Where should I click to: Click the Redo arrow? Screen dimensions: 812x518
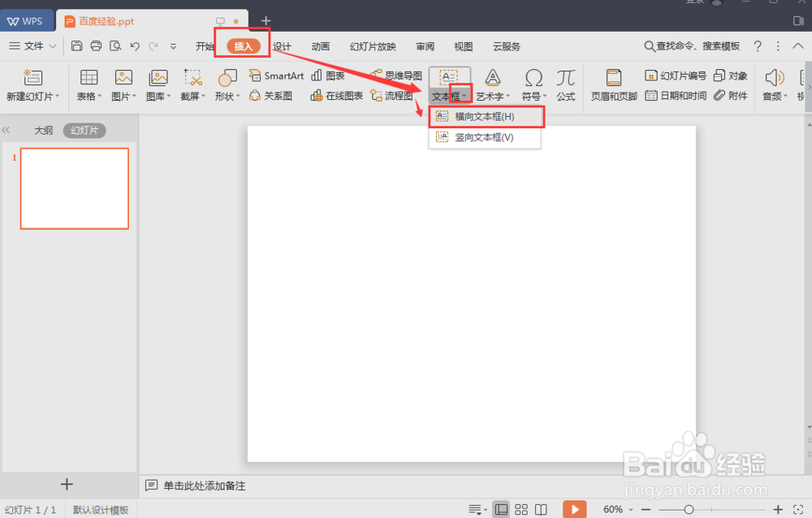point(153,46)
